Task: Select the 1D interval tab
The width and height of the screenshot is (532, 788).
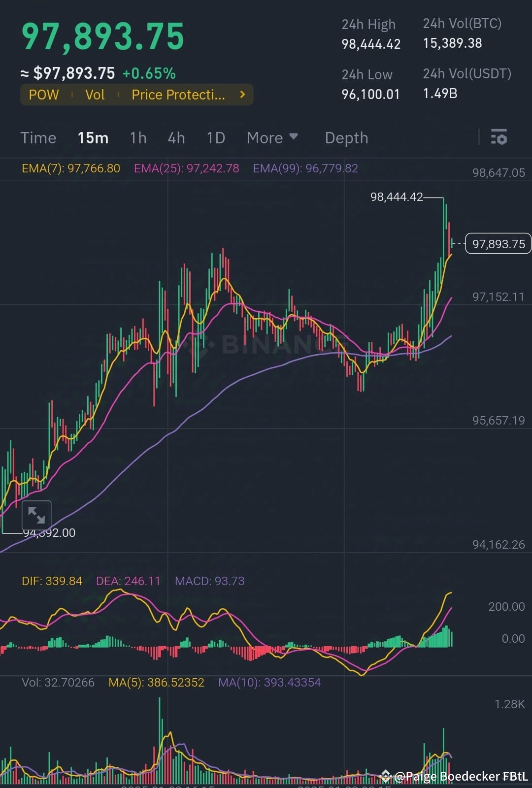Action: (216, 138)
